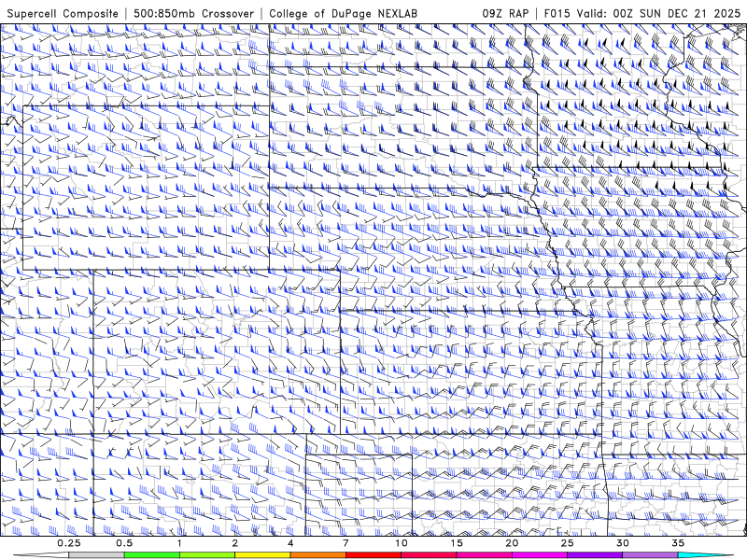
Task: Click the '0.25' legend value
Action: (69, 543)
